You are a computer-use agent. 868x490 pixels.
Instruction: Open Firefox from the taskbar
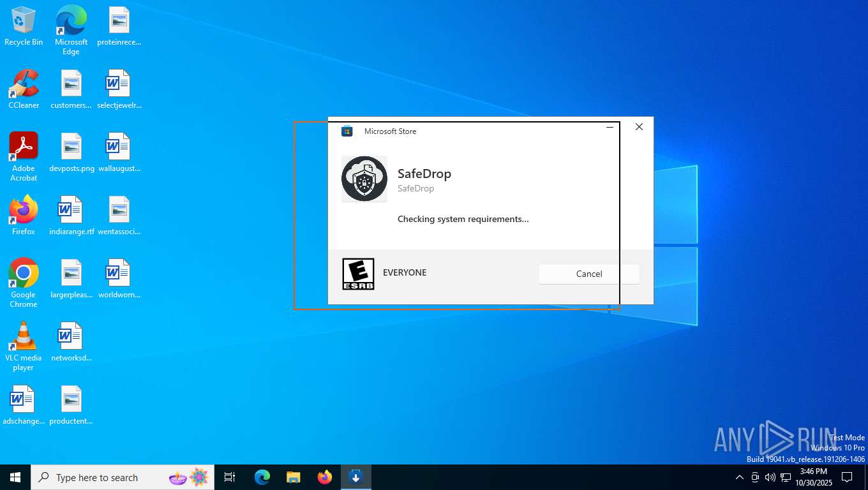324,477
